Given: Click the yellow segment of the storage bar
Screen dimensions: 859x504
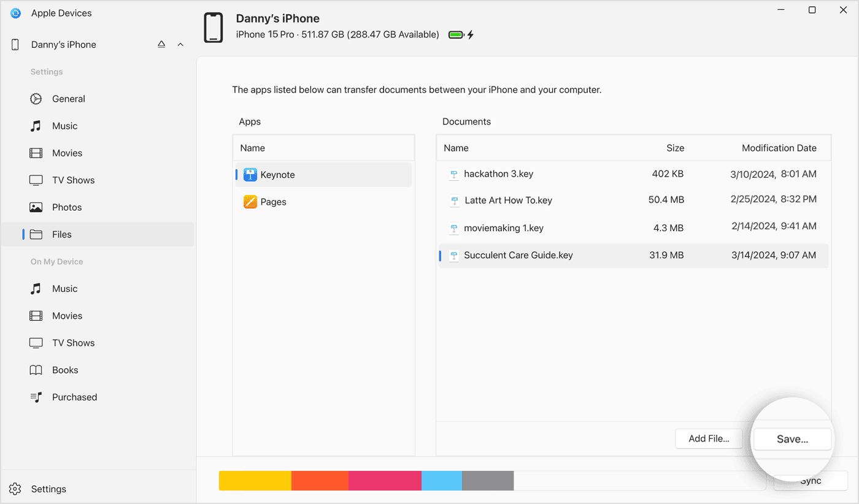Looking at the screenshot, I should coord(255,481).
